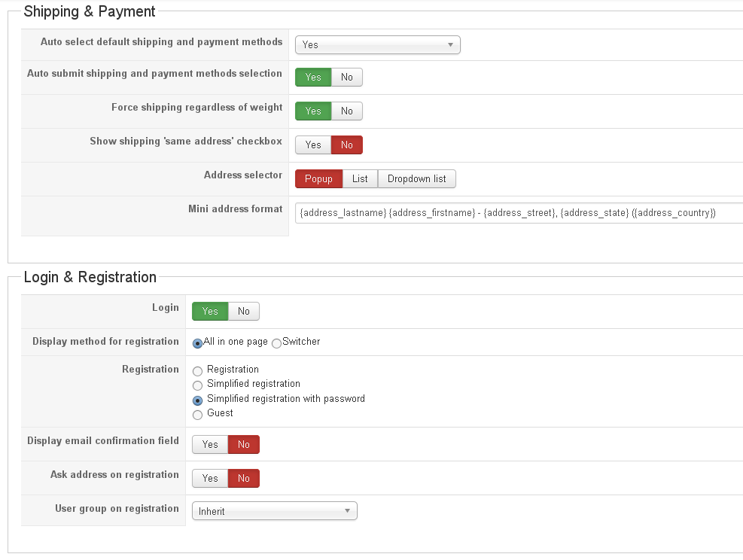Choose the Simplified registration radio option
The width and height of the screenshot is (743, 560).
[x=198, y=385]
